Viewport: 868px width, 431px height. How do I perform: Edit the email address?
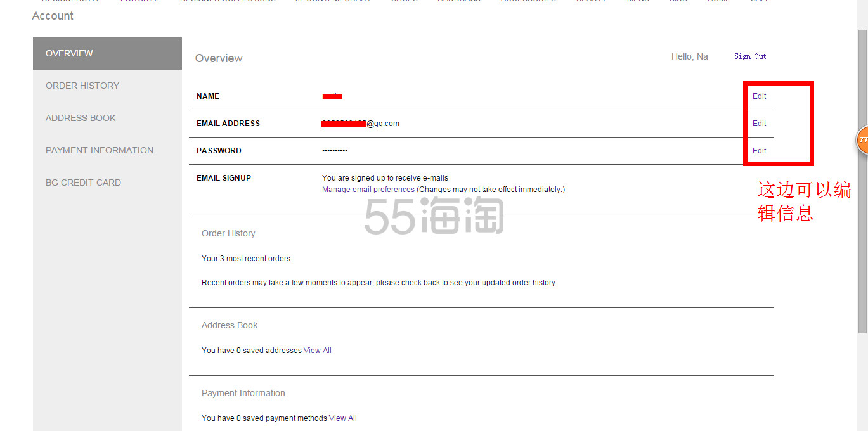(x=759, y=124)
